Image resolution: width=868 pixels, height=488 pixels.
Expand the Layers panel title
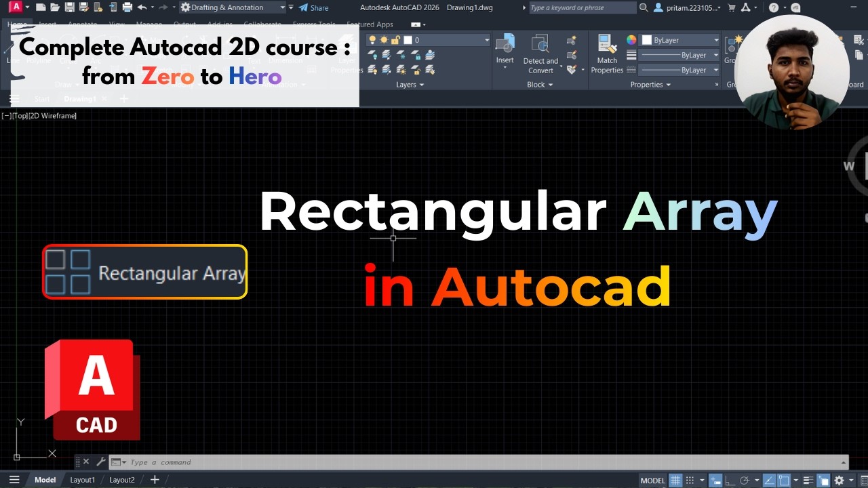coord(410,85)
